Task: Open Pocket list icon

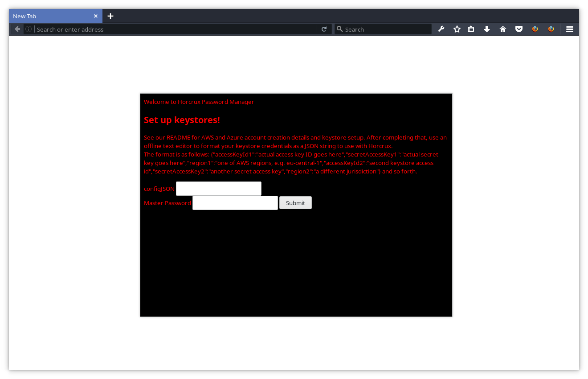Action: click(519, 29)
